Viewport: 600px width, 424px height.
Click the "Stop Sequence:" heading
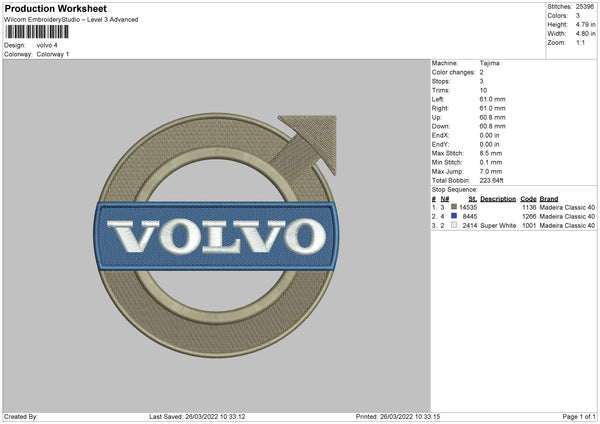pyautogui.click(x=455, y=190)
